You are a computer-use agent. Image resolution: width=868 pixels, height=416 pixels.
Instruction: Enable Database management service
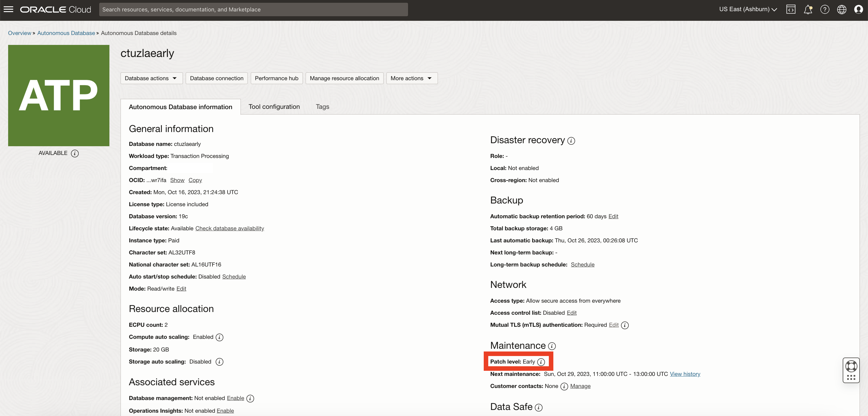pos(235,398)
